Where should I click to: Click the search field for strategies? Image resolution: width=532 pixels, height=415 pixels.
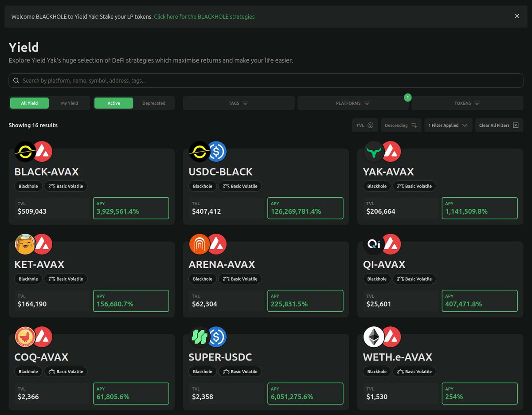(x=266, y=81)
